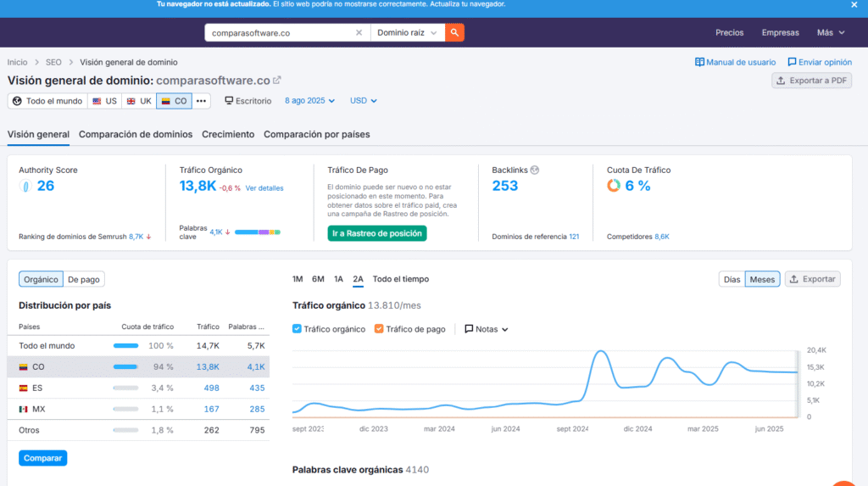Click Competidores 8,6K value
The width and height of the screenshot is (868, 486).
point(661,237)
